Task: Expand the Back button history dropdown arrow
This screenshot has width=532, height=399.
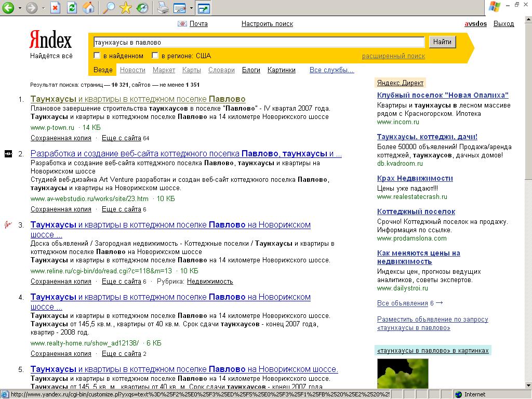Action: click(x=20, y=8)
